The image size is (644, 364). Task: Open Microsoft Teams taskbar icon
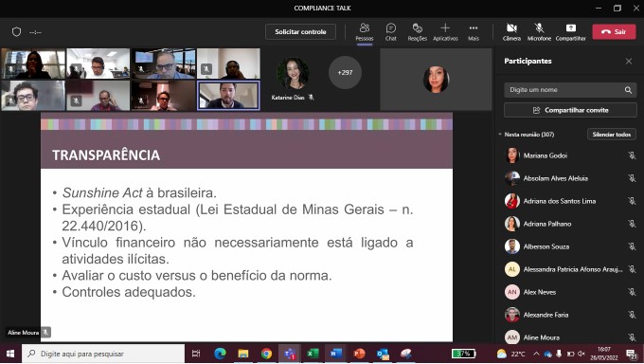pos(290,354)
